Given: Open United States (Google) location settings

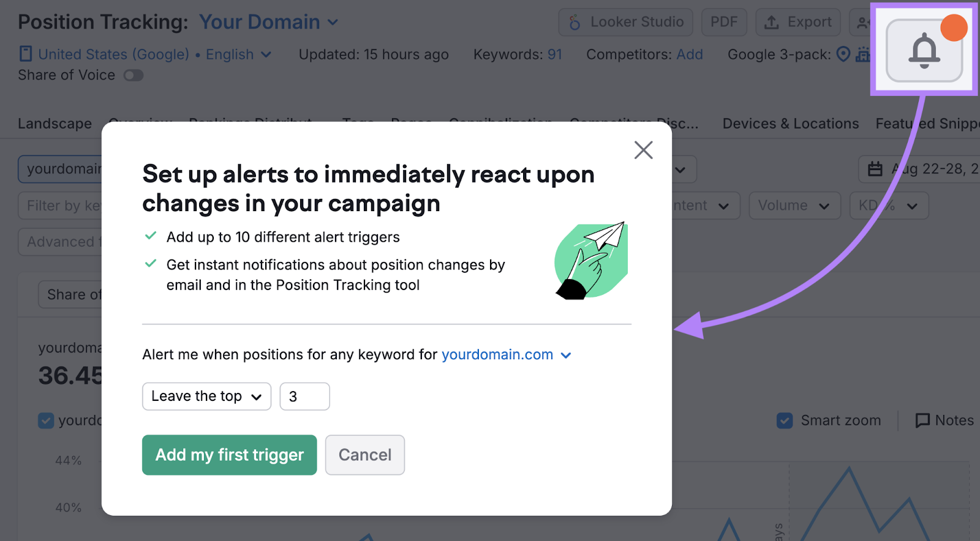Looking at the screenshot, I should (113, 54).
